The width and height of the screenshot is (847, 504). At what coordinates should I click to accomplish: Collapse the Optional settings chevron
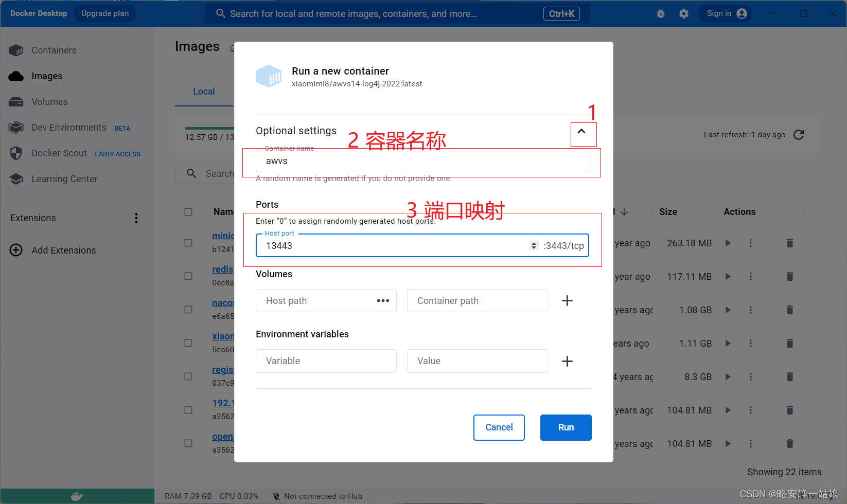click(x=581, y=132)
